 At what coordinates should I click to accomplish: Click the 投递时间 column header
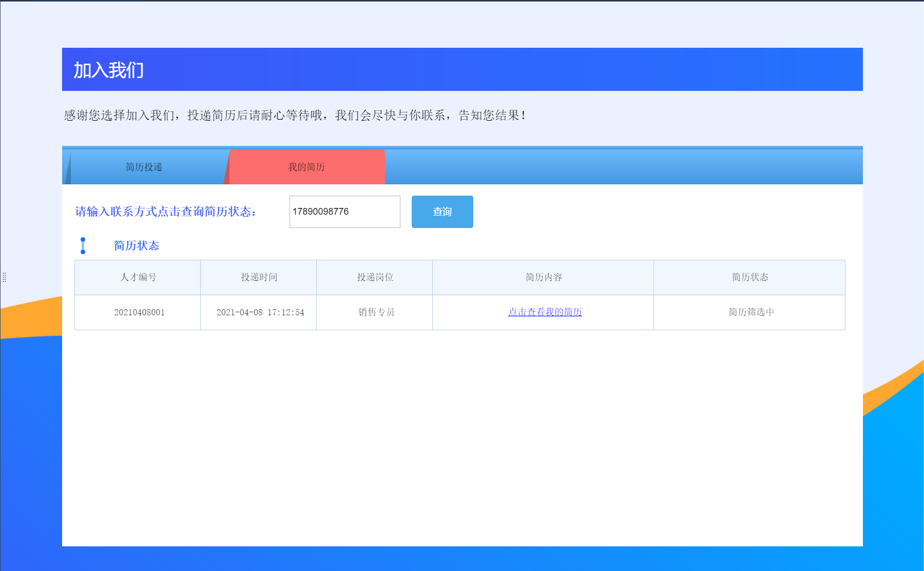(259, 277)
